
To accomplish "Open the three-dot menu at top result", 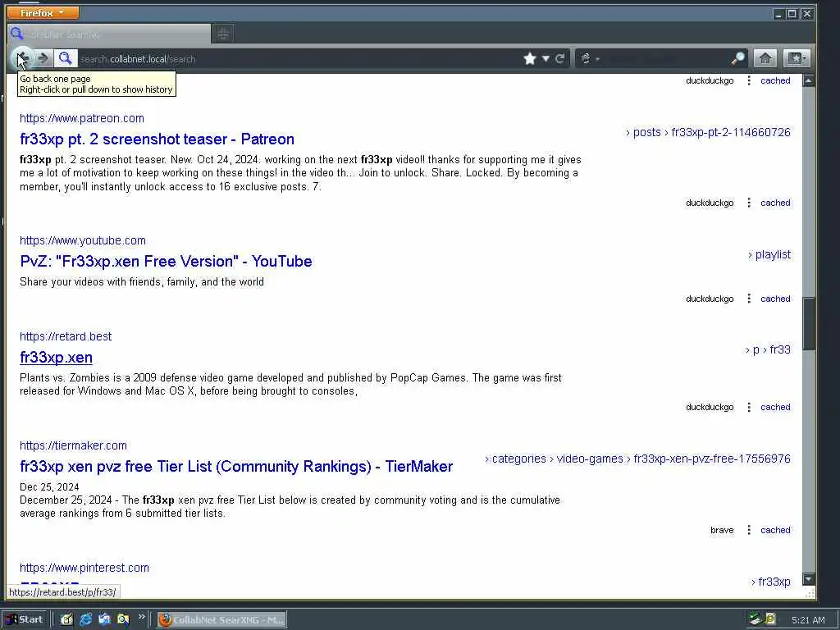I will point(749,81).
